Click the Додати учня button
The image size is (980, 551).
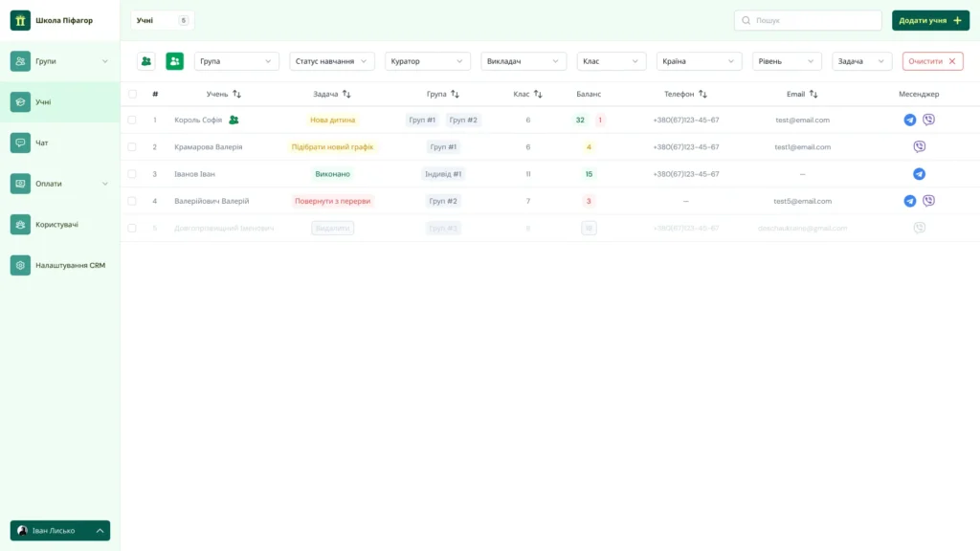pyautogui.click(x=930, y=21)
